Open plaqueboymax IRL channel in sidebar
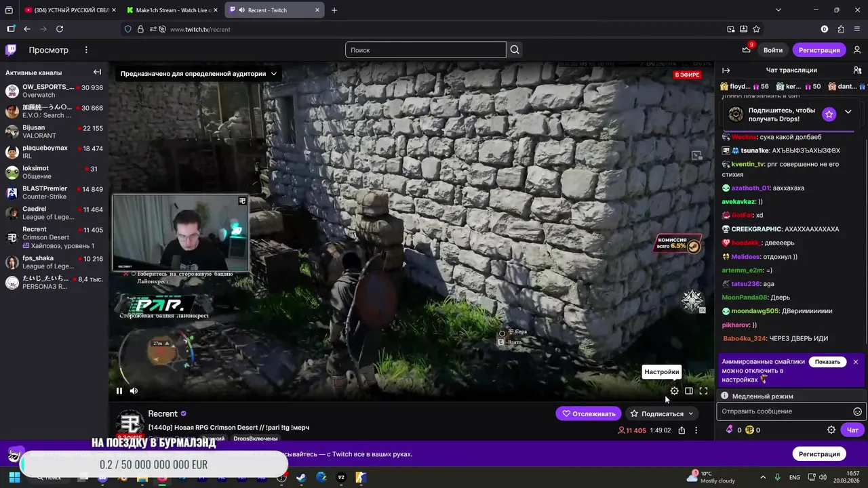Screen dimensions: 868x488 54,152
